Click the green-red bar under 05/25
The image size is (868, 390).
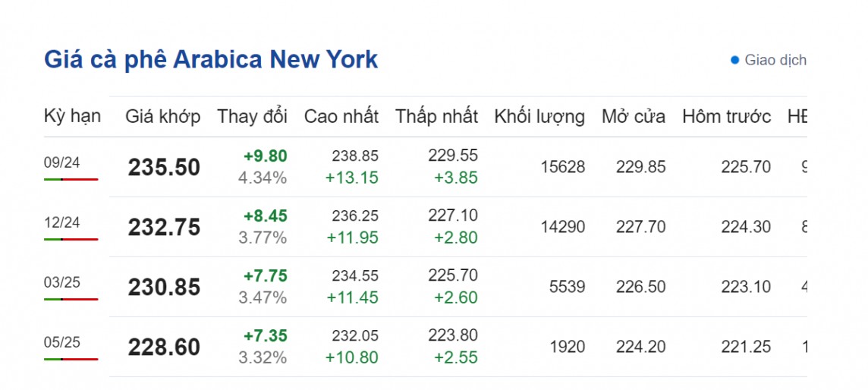71,359
